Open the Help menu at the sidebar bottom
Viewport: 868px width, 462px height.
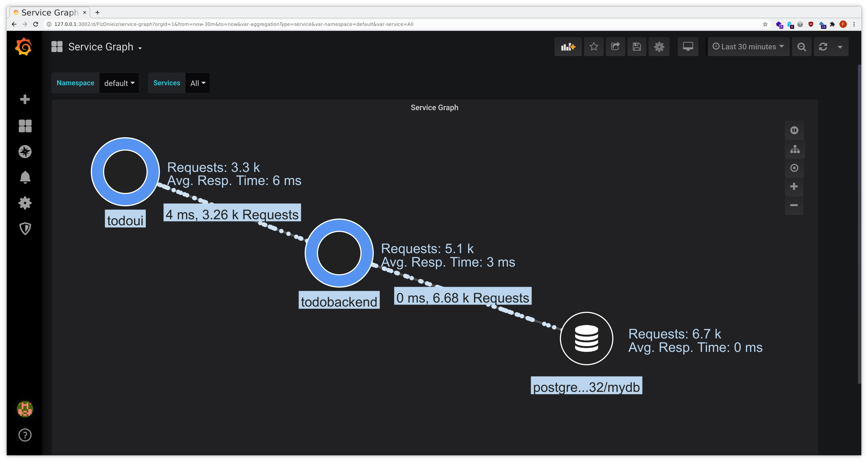click(25, 435)
